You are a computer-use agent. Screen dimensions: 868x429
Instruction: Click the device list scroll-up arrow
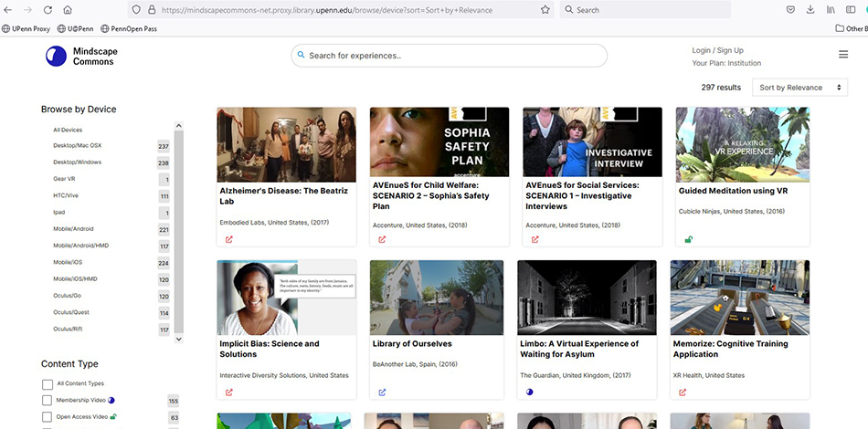coord(178,126)
